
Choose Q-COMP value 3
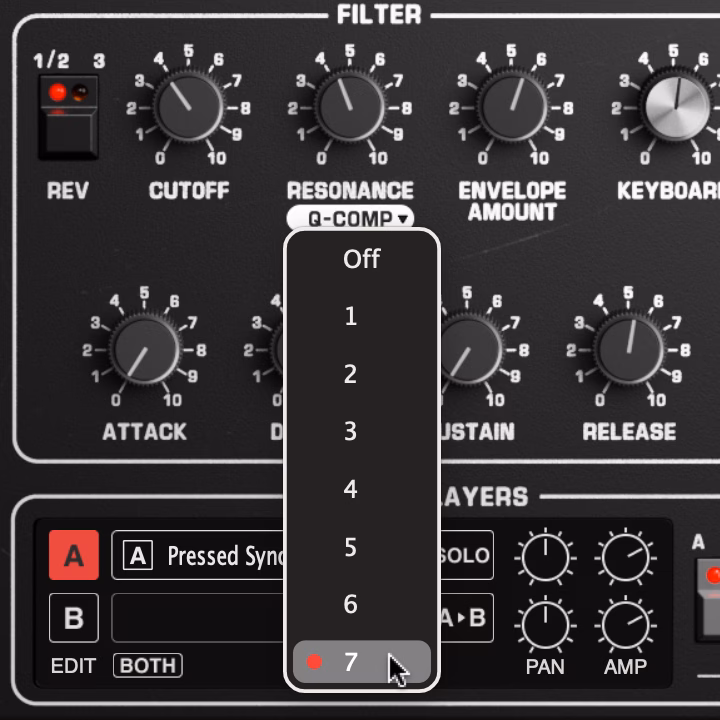pyautogui.click(x=362, y=432)
